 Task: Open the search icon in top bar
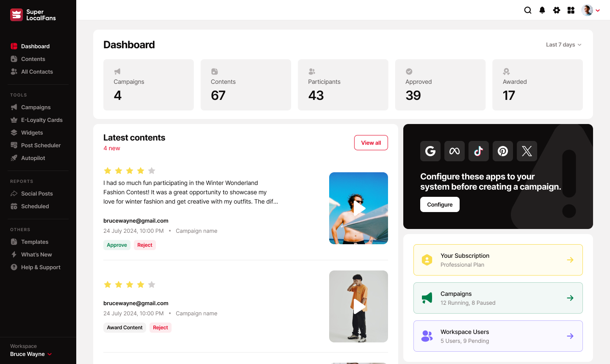pyautogui.click(x=528, y=10)
